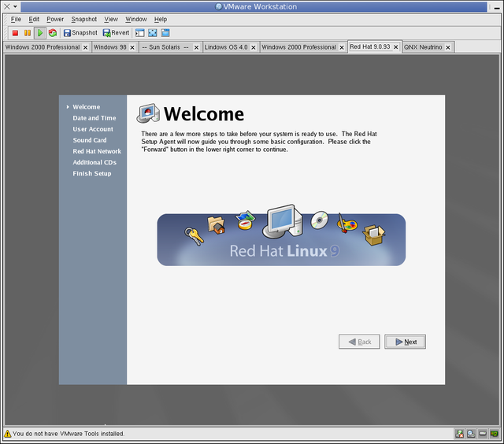Click the full screen view icon
Image resolution: width=504 pixels, height=444 pixels.
click(x=153, y=33)
